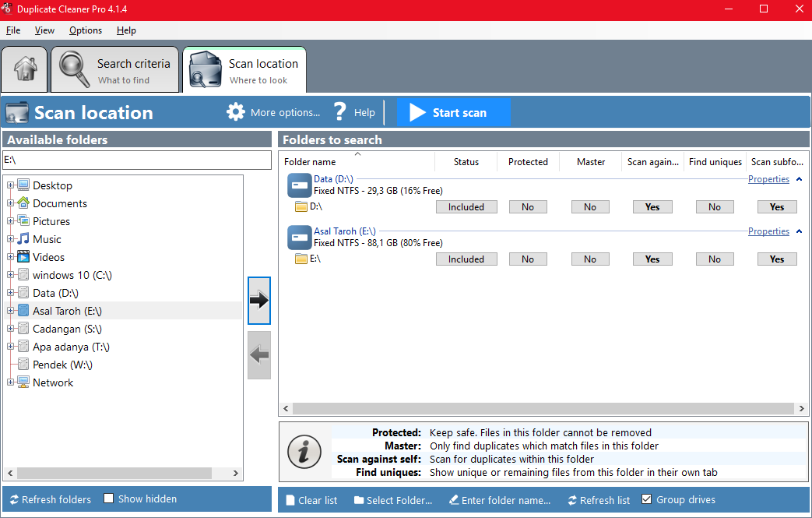Uncheck the Group drives checkbox

point(646,499)
